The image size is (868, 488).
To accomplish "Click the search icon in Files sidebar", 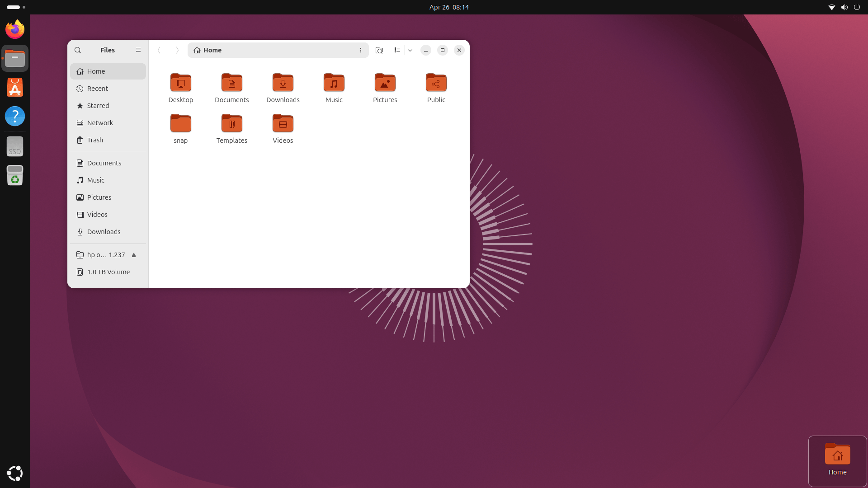I will (x=78, y=50).
